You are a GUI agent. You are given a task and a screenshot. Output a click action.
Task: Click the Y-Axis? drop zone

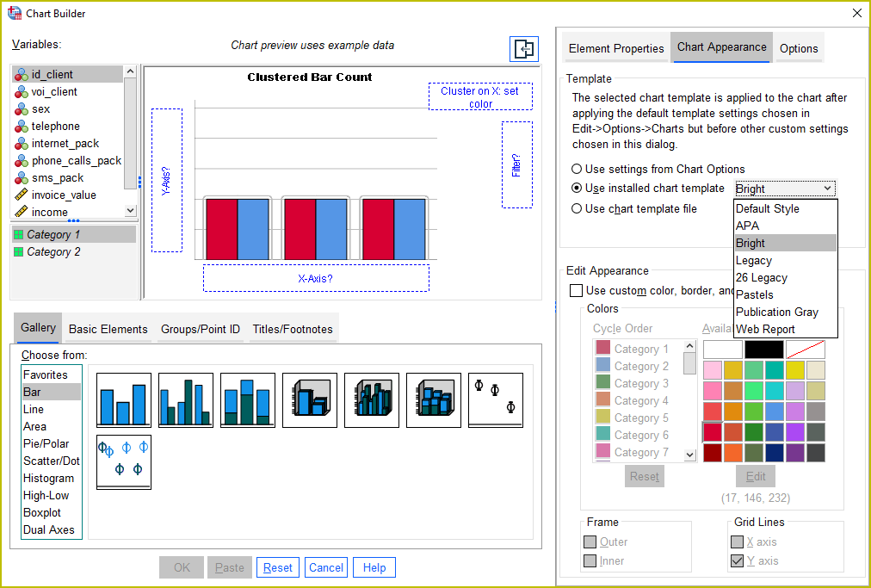pyautogui.click(x=167, y=180)
